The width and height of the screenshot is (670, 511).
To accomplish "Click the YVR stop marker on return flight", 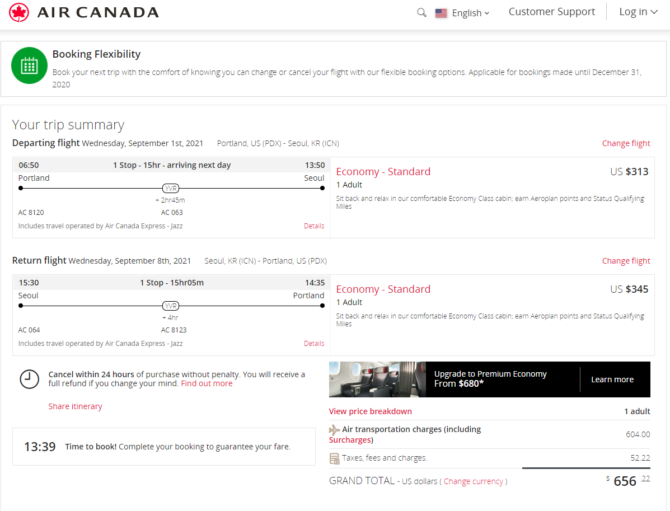I will tap(170, 306).
